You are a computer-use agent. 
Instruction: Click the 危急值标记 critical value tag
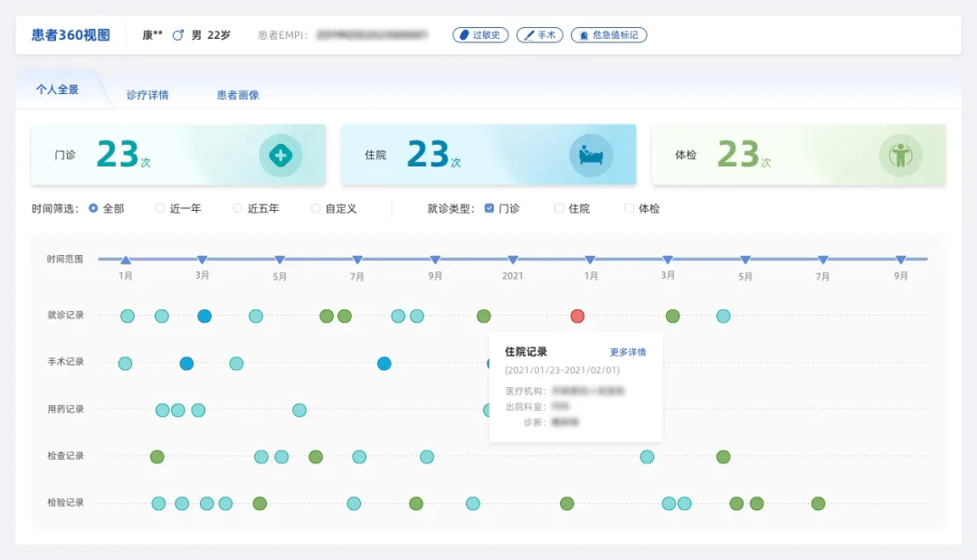(x=609, y=35)
